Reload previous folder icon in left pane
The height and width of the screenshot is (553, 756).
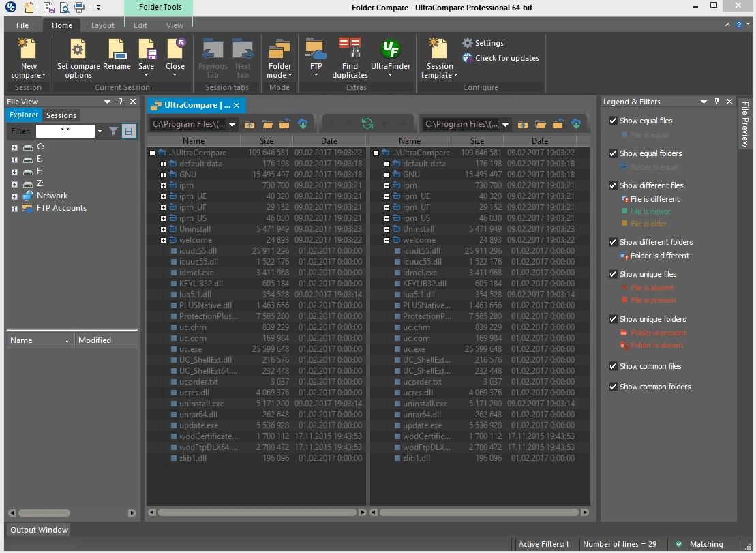(284, 124)
